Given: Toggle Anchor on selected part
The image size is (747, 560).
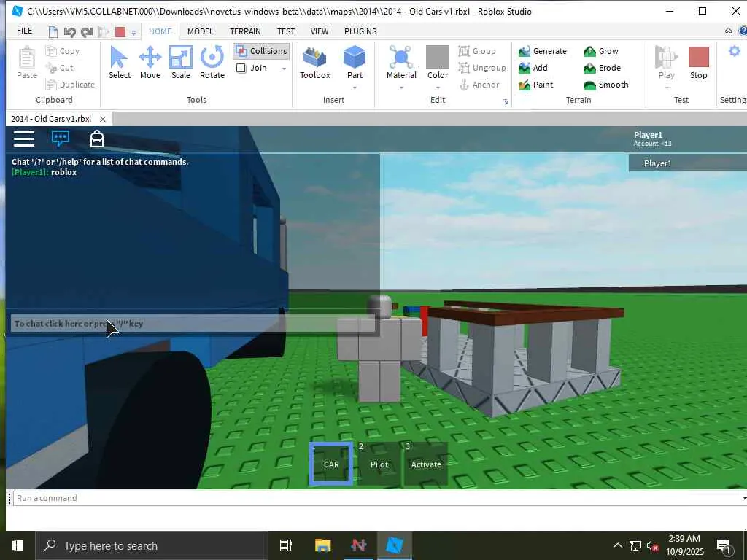Looking at the screenshot, I should pos(479,85).
